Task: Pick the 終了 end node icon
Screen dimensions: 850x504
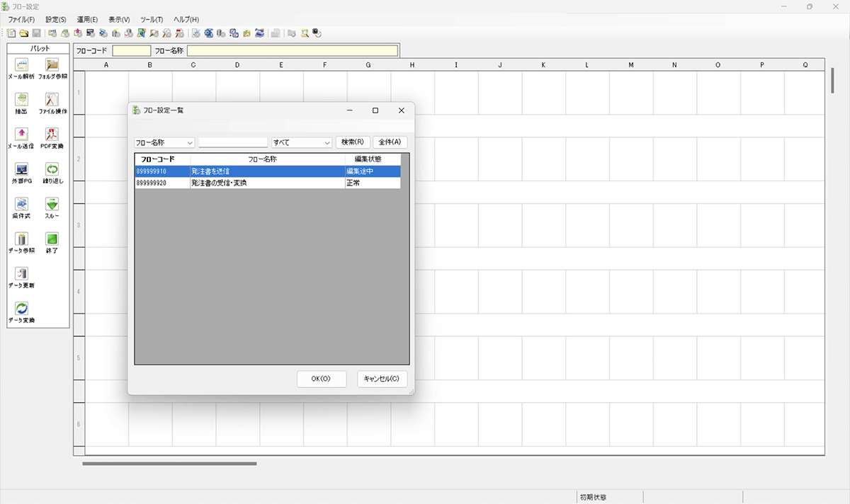Action: point(52,239)
